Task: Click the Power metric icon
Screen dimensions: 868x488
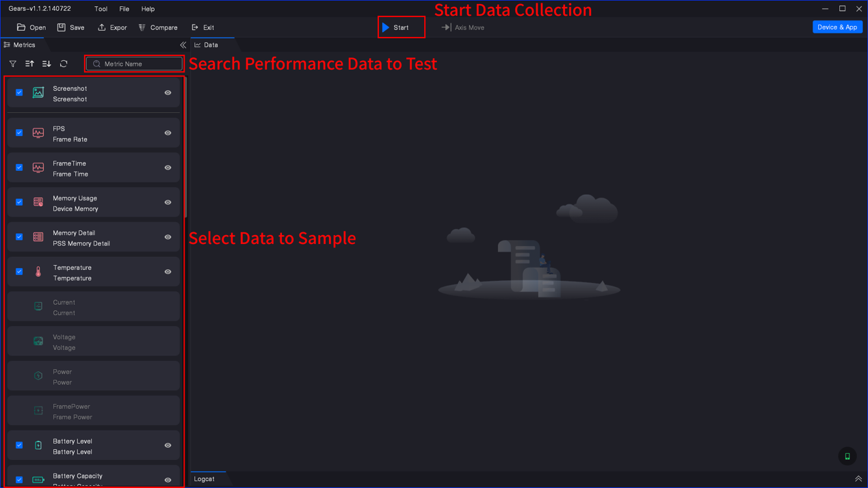Action: [x=38, y=376]
